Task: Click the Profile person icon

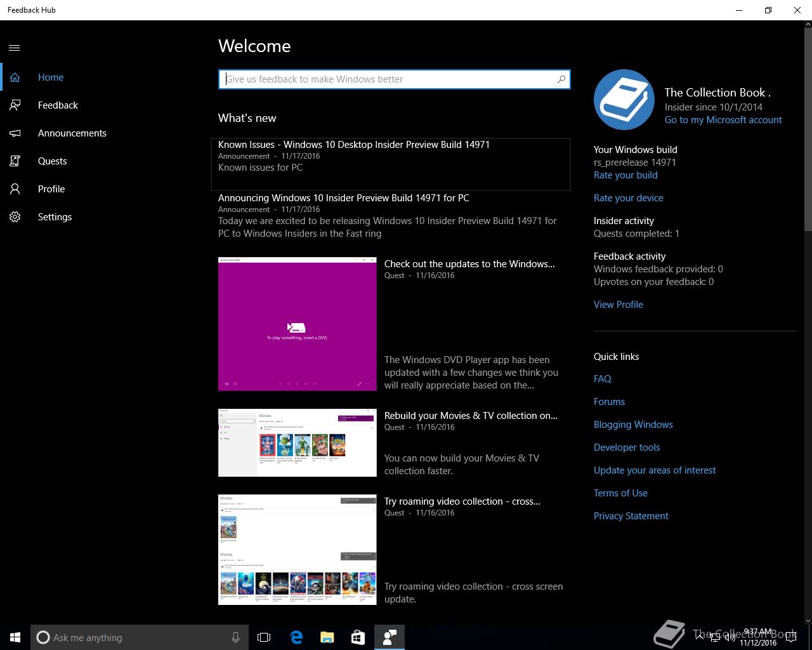Action: (15, 189)
